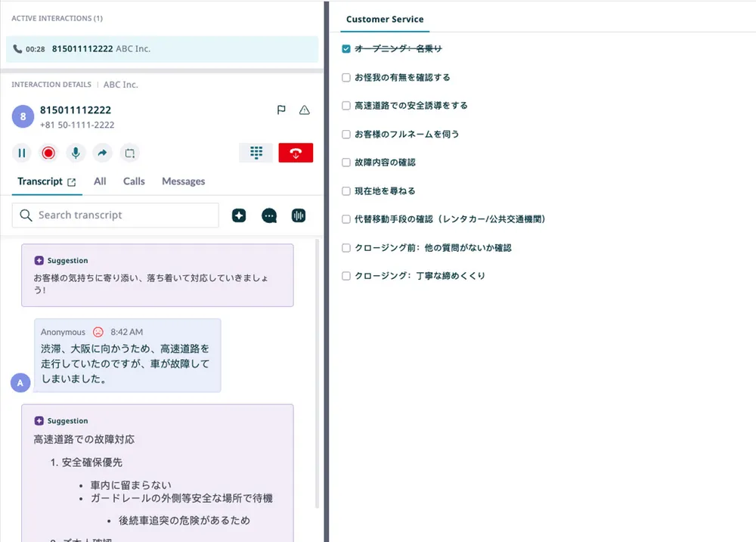This screenshot has height=542, width=756.
Task: Uncheck the オープニング：名乗り checkbox
Action: [346, 49]
